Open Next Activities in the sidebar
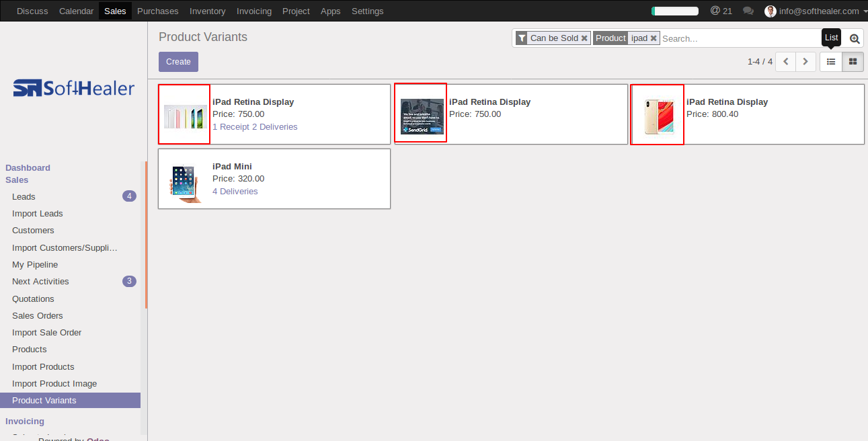 click(x=40, y=281)
